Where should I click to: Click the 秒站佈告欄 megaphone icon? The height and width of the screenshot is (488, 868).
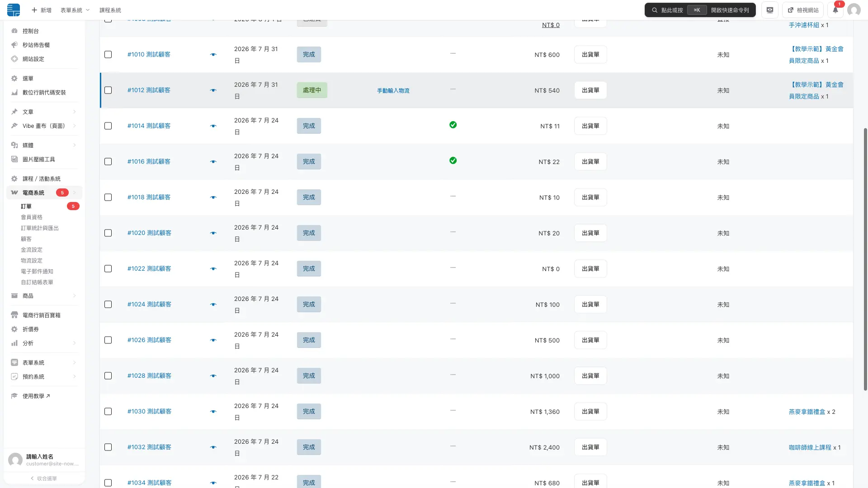tap(14, 45)
